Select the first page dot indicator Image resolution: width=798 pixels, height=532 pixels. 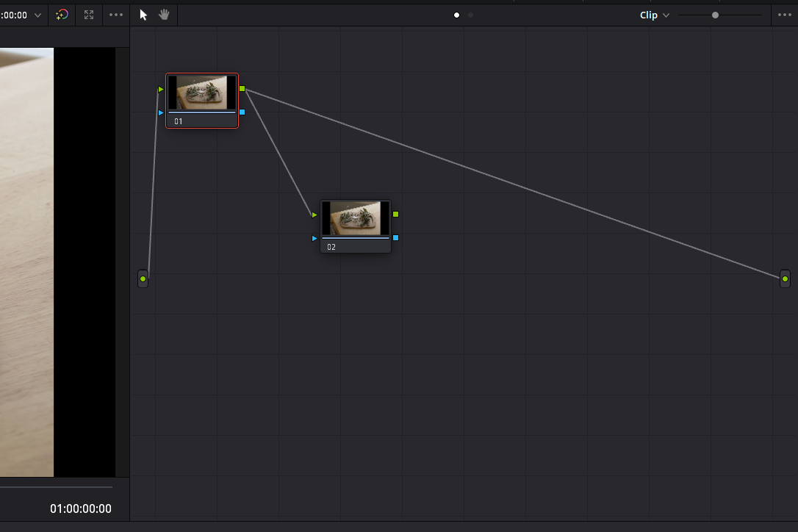pos(456,14)
